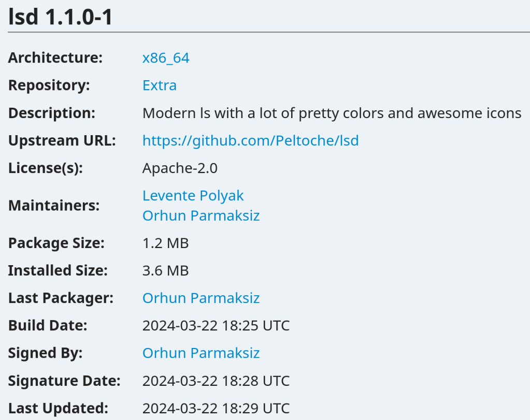Click the 1.2 MB package size value
Image resolution: width=530 pixels, height=420 pixels.
tap(165, 243)
